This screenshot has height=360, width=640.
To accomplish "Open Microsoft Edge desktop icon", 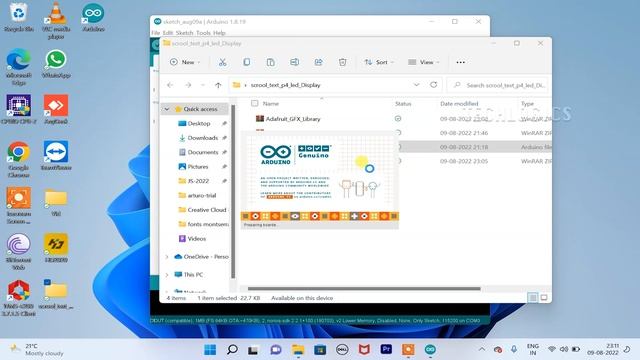I will 19,67.
